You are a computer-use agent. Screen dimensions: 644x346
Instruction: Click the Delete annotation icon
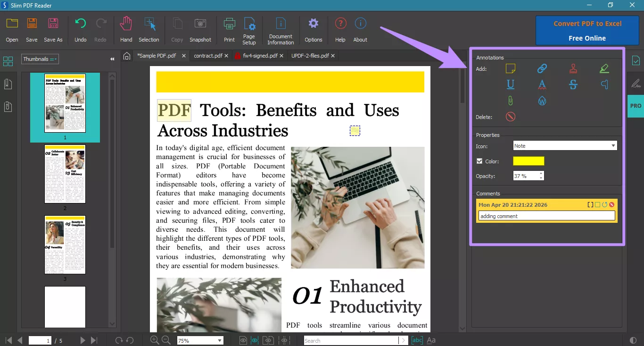click(510, 117)
